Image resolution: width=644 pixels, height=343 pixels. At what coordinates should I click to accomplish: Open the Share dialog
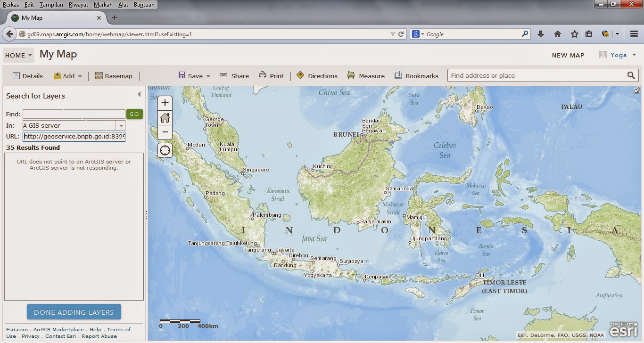(234, 75)
